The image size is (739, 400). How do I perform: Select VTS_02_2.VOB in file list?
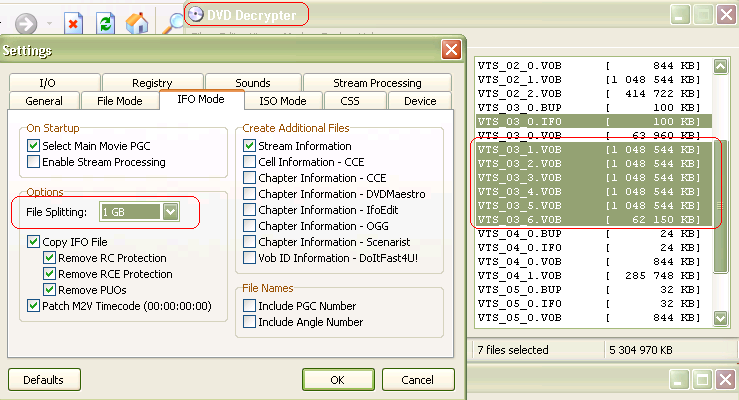pyautogui.click(x=593, y=93)
